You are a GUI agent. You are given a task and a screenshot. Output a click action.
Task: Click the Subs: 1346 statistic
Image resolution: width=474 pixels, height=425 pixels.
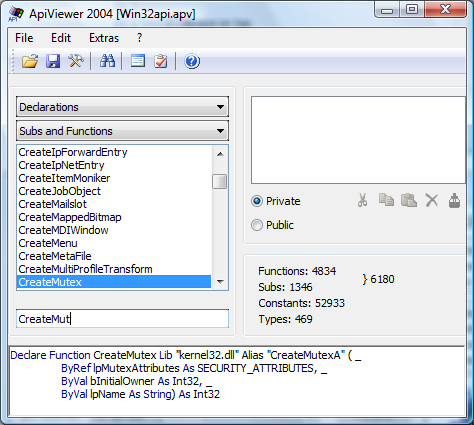click(x=285, y=287)
